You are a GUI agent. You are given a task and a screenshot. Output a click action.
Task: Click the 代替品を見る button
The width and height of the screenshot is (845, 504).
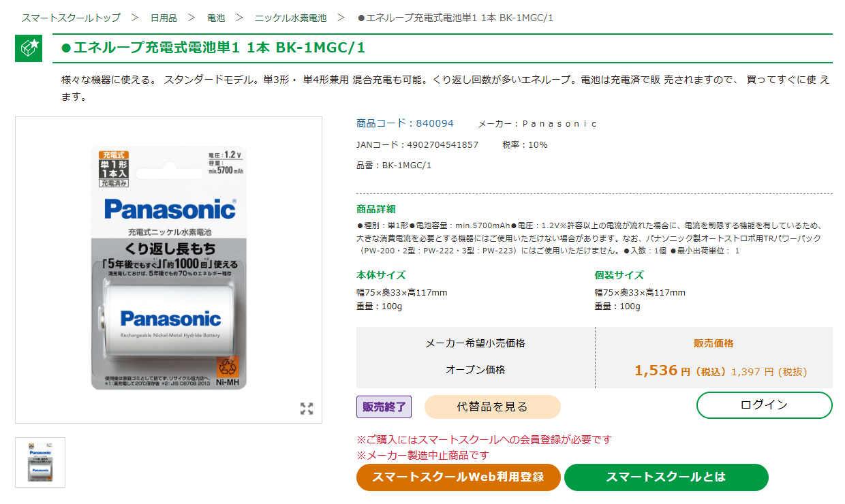click(492, 407)
